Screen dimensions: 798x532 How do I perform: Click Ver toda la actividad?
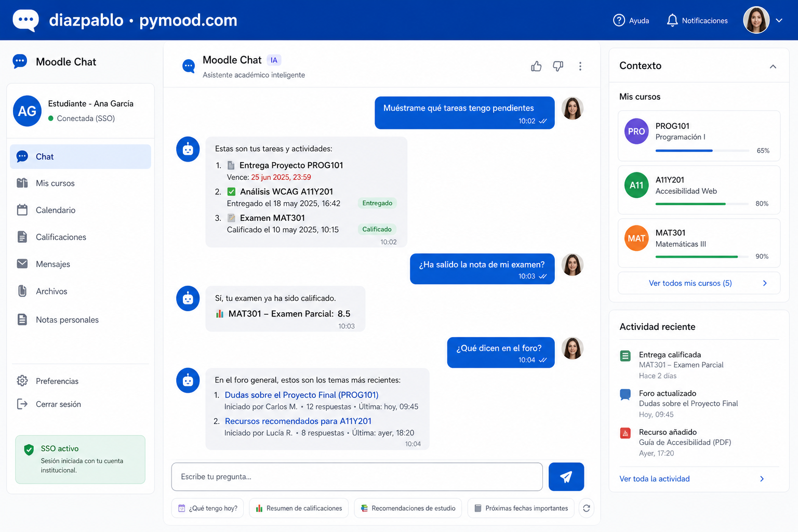point(655,479)
